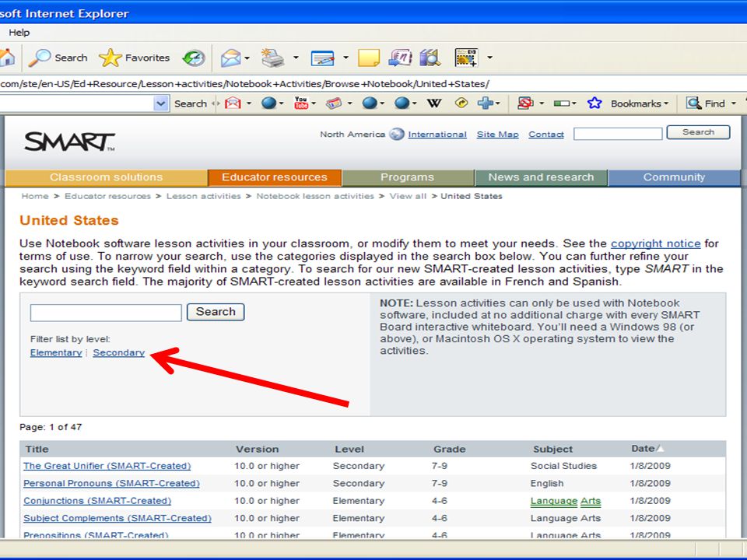Open the copyright notice link
The image size is (747, 560).
coord(655,243)
